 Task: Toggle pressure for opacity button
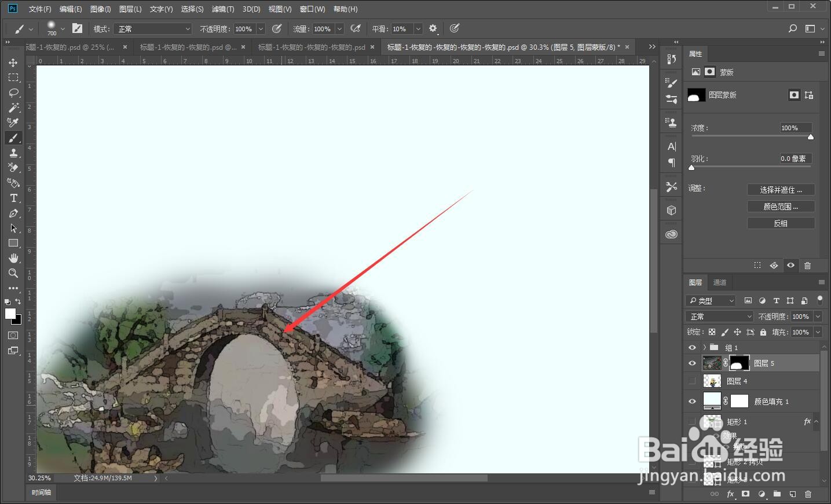tap(277, 28)
